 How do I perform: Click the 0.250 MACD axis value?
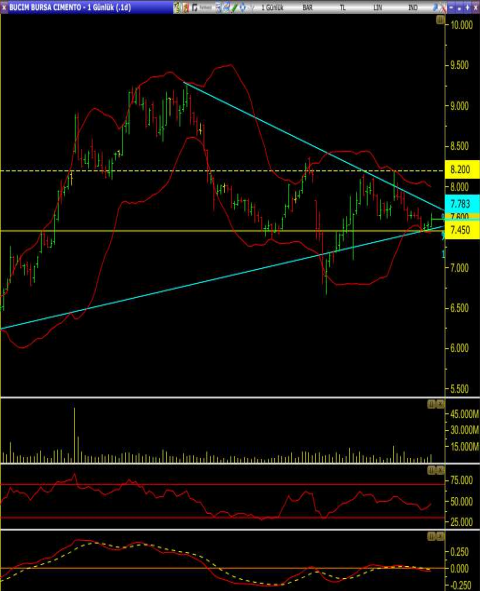(459, 551)
